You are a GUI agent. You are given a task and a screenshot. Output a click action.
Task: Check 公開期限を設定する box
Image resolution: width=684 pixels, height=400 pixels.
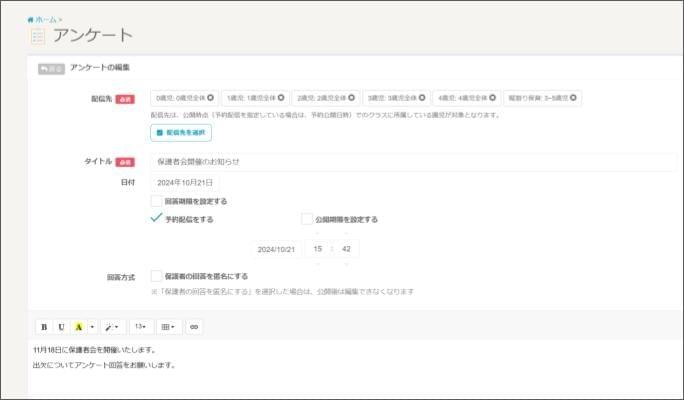[x=307, y=219]
